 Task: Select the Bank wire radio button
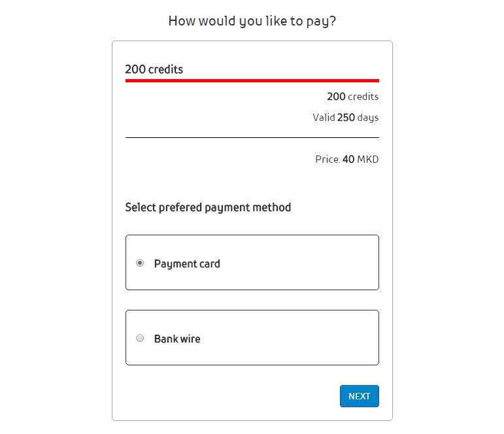140,338
